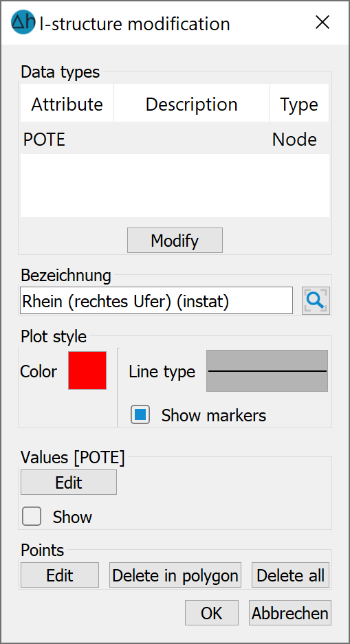The width and height of the screenshot is (350, 644).
Task: Click the Type column header
Action: 299,104
